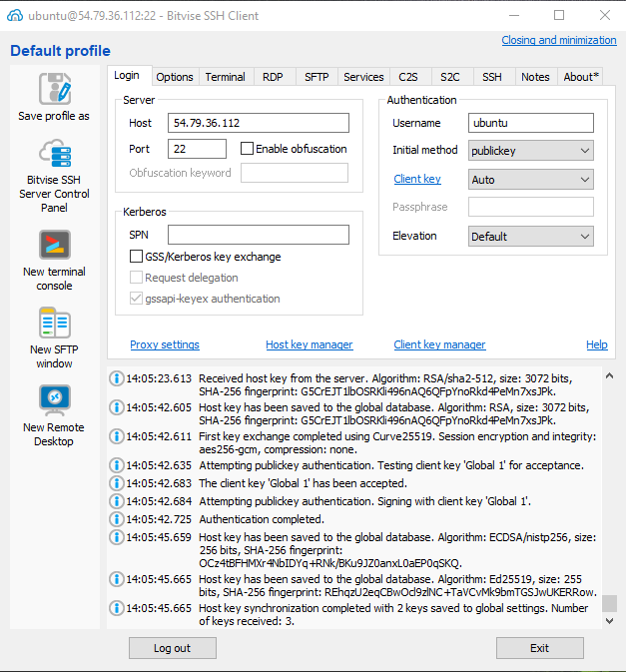
Task: Click info icon of Ed25519 host key entry
Action: click(116, 579)
